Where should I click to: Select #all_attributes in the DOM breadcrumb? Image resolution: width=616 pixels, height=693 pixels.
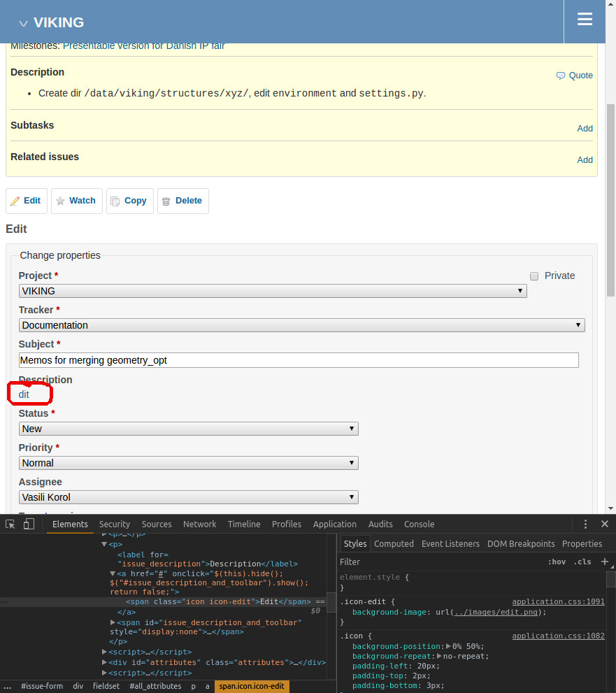(155, 686)
